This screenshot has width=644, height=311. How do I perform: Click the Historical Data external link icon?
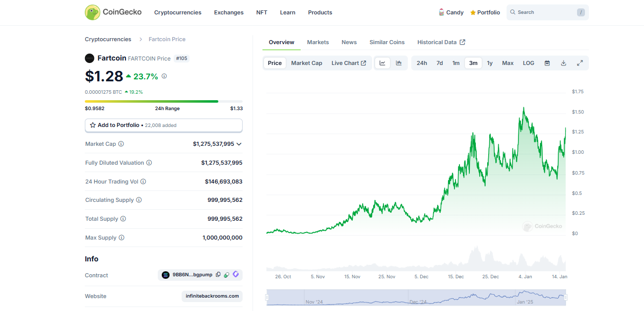pyautogui.click(x=462, y=42)
